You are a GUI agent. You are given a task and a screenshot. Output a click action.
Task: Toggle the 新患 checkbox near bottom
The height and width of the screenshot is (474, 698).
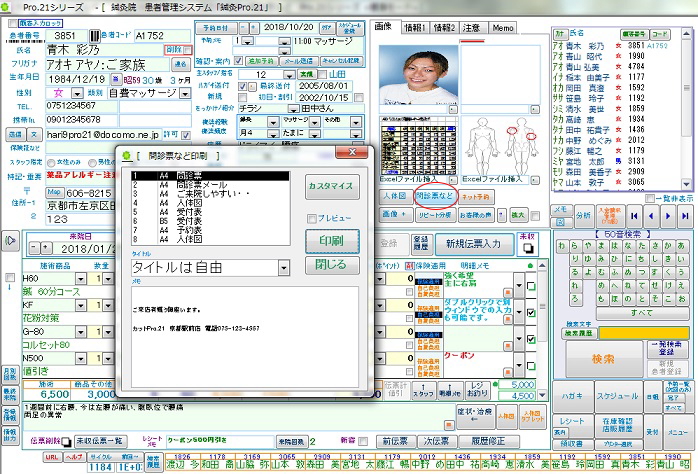tap(363, 442)
